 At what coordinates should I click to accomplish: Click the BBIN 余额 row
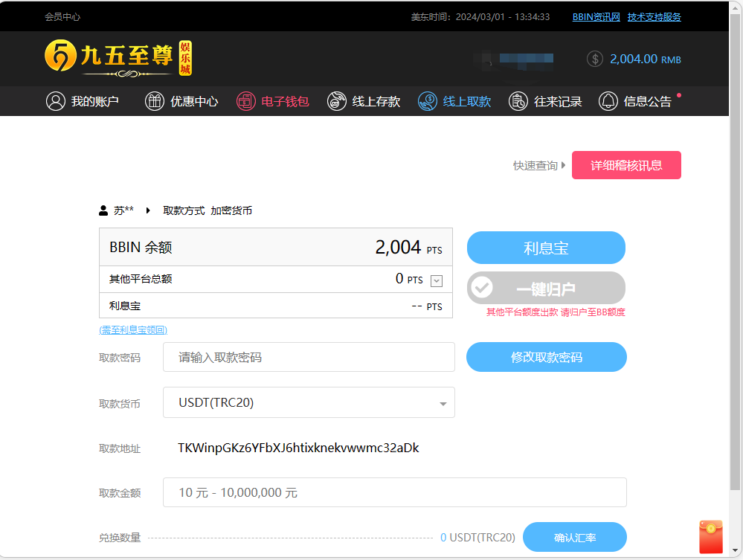(276, 248)
